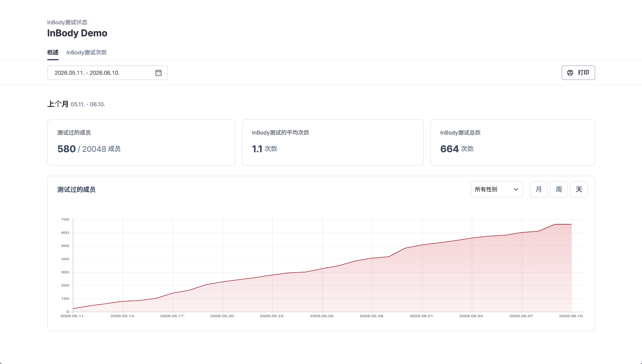This screenshot has width=642, height=364.
Task: Switch to the 概述 tab
Action: coord(53,52)
